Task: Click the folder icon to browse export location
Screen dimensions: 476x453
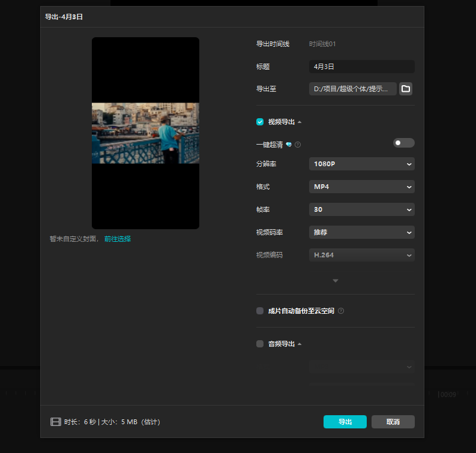Action: coord(406,89)
